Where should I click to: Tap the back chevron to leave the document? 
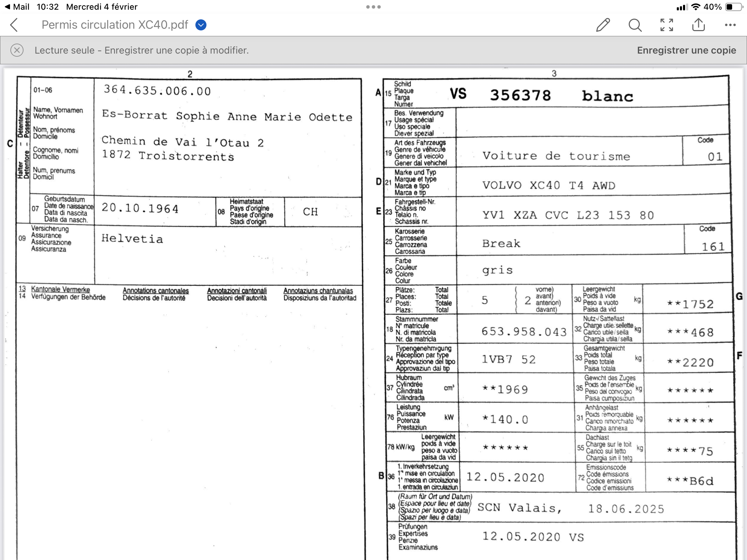tap(14, 25)
